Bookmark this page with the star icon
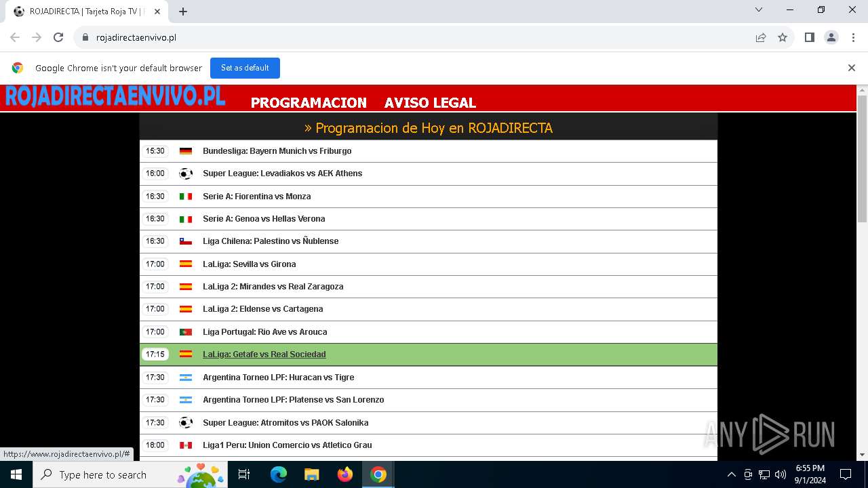 783,37
